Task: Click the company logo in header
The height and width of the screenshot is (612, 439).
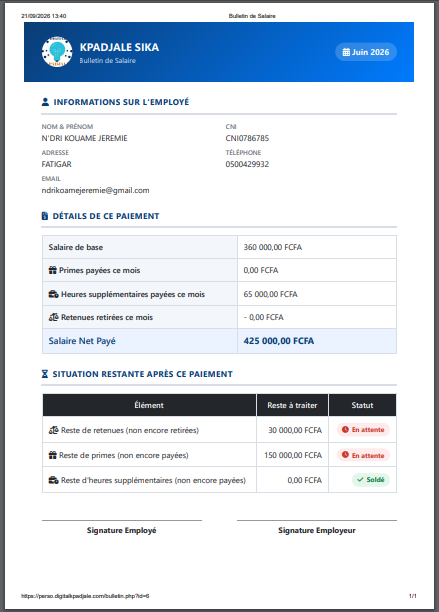Action: 57,52
